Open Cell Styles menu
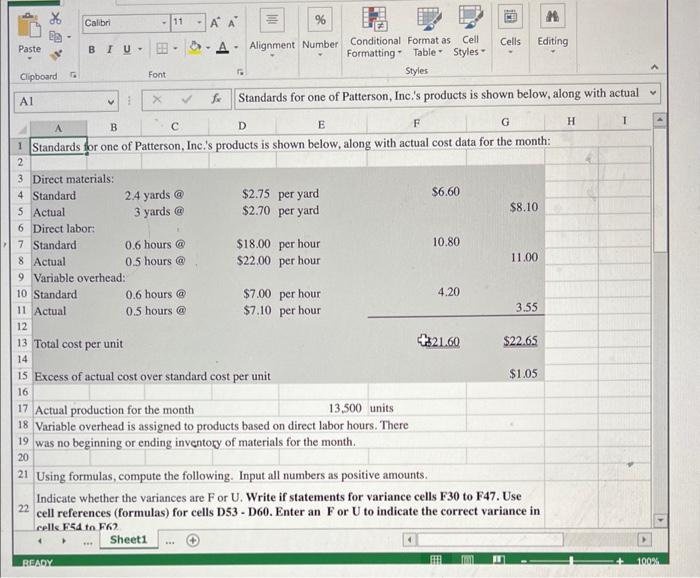The width and height of the screenshot is (700, 578). click(470, 32)
